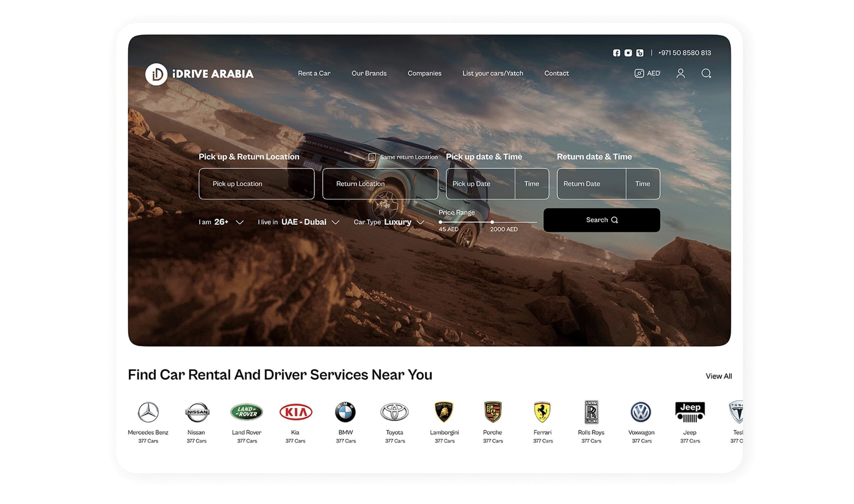854x504 pixels.
Task: Click the user account profile icon
Action: 680,73
